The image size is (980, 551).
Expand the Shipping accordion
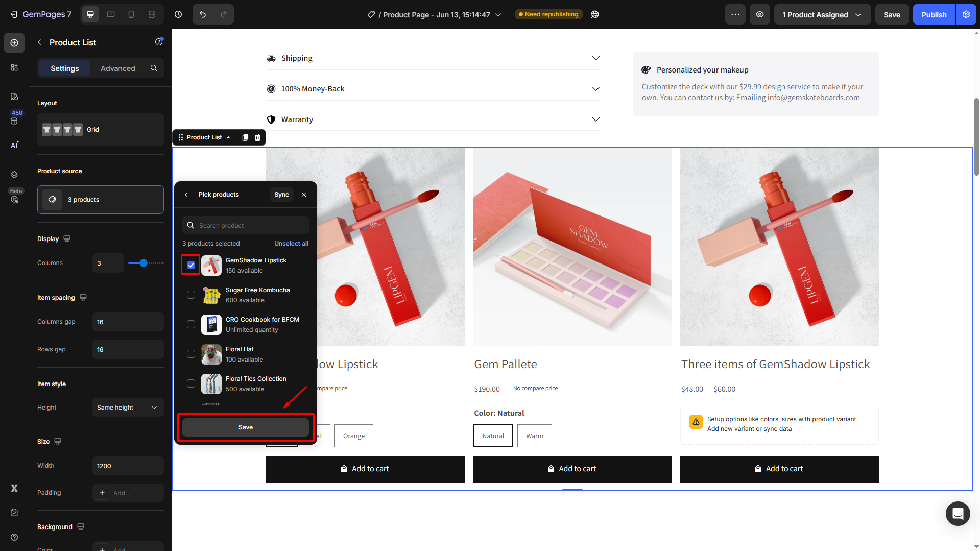pos(595,58)
